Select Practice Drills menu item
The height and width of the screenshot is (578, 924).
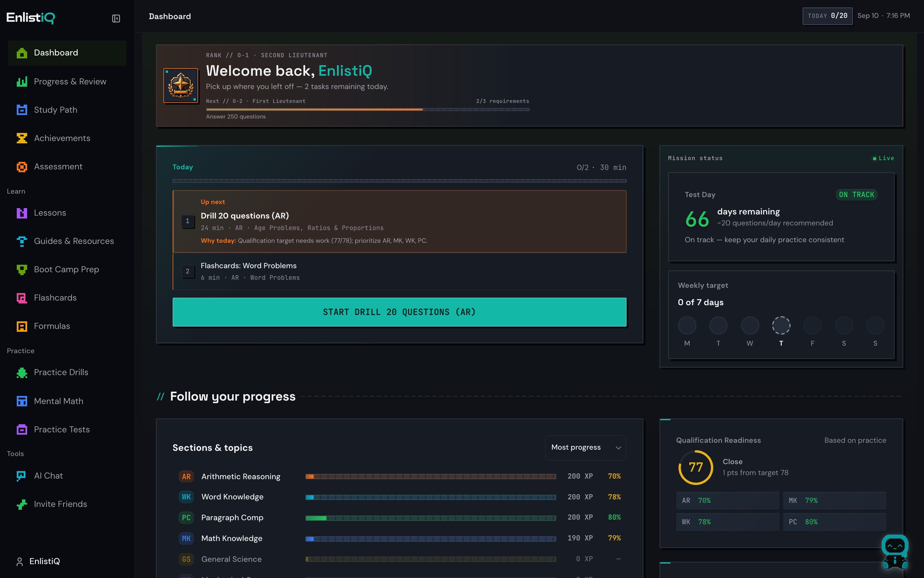click(x=67, y=372)
